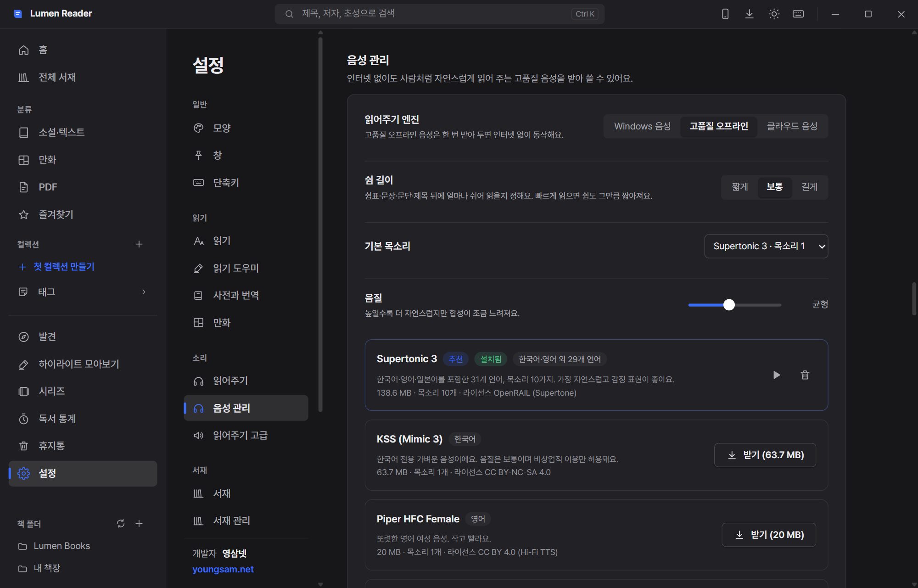Image resolution: width=918 pixels, height=588 pixels.
Task: Open 단축키 settings section
Action: click(246, 183)
